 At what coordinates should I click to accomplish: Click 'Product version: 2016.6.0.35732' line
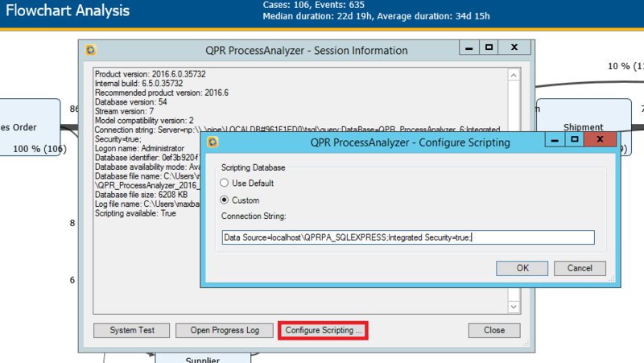[x=151, y=74]
